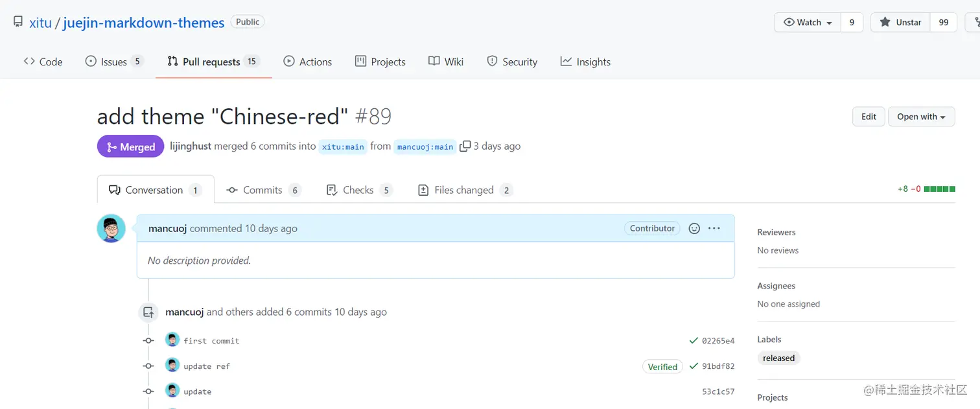The width and height of the screenshot is (980, 409).
Task: Open mancuoj link in commits-added line
Action: (x=185, y=312)
